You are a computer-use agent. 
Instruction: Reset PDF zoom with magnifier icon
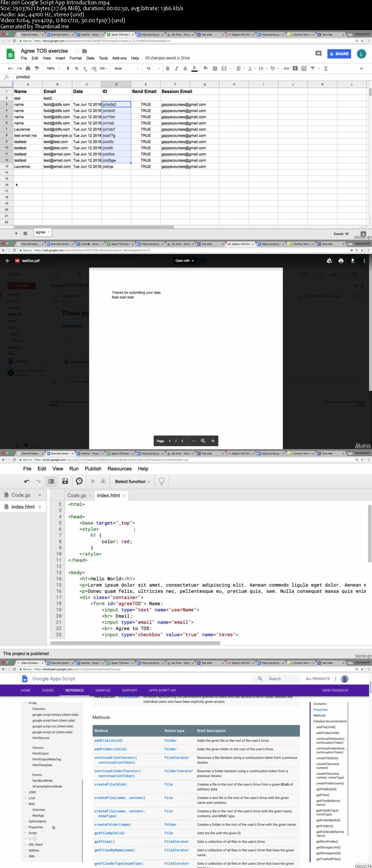203,441
